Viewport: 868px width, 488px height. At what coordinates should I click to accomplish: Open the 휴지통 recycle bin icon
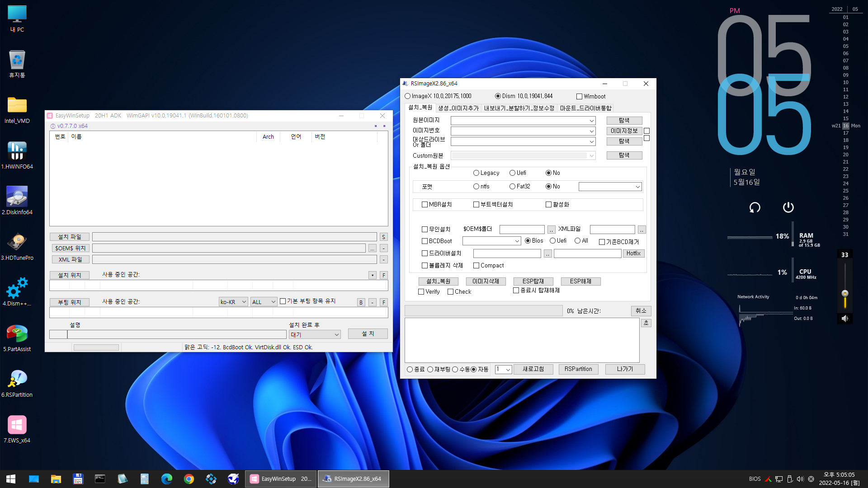pyautogui.click(x=17, y=64)
